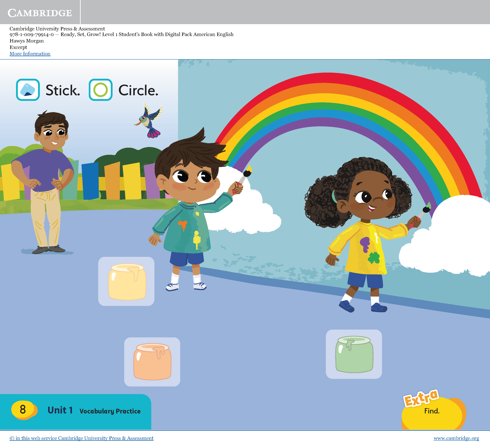Click the Cambridge logo in header
This screenshot has width=490, height=448.
tap(40, 13)
